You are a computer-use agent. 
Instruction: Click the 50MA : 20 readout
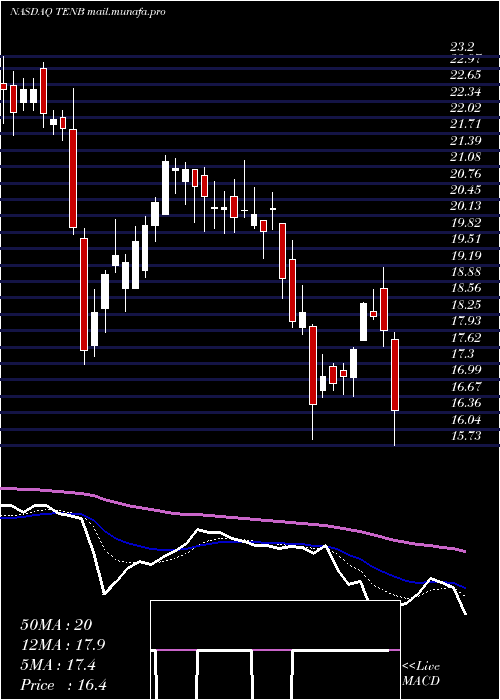pos(56,625)
